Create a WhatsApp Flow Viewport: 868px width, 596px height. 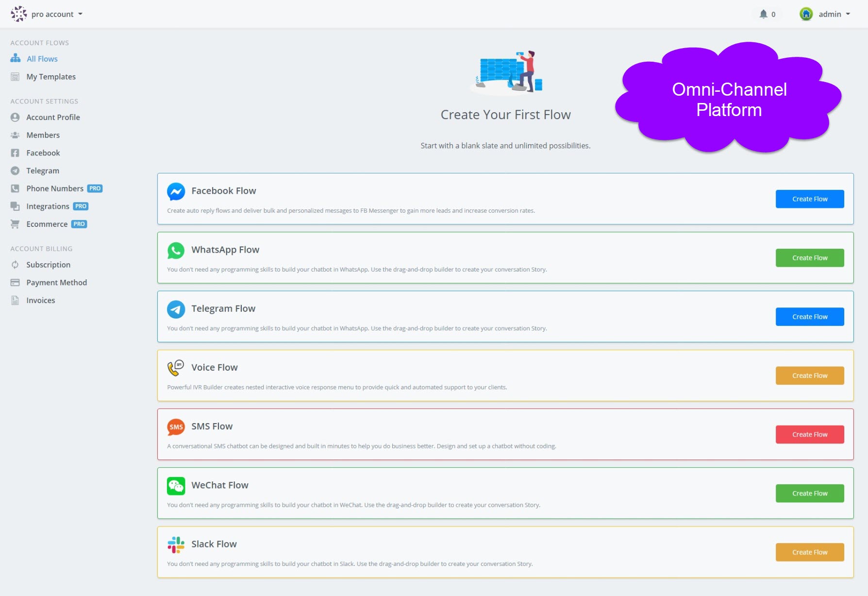click(810, 258)
